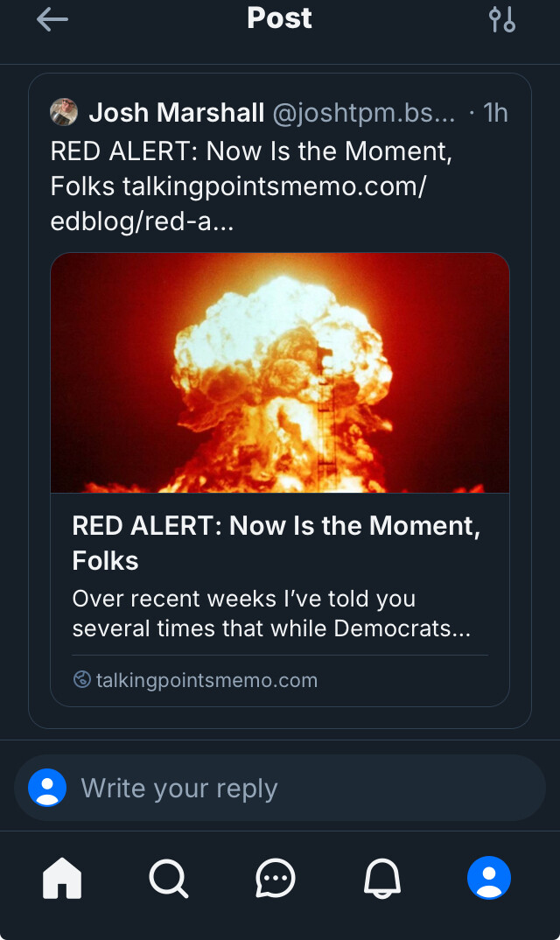Screen dimensions: 560x940
Task: Open the Search page
Action: 168,878
